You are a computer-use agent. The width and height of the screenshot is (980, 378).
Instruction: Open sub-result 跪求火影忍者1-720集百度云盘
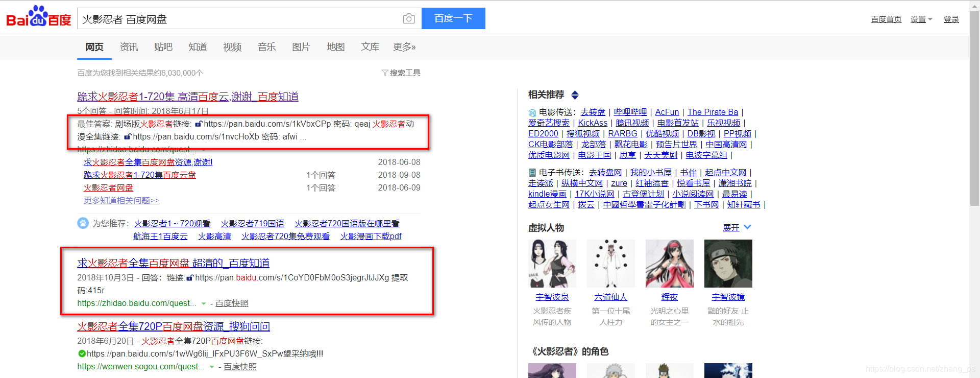click(x=140, y=175)
